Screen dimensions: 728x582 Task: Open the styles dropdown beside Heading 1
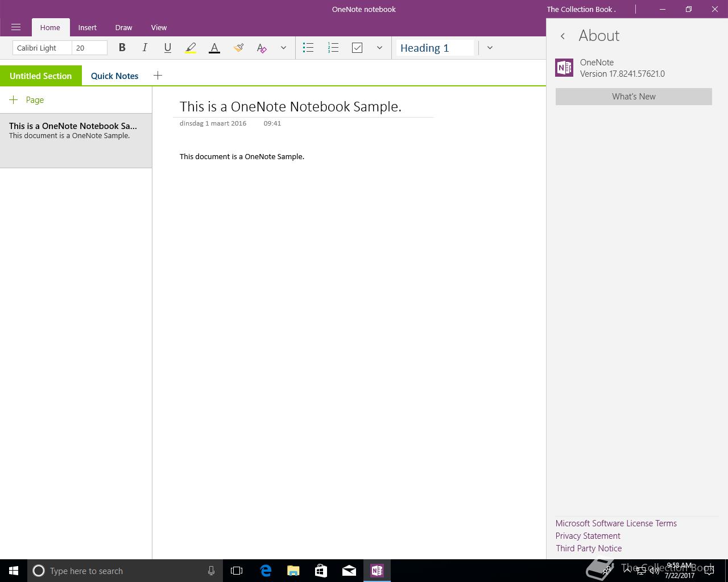click(x=490, y=48)
